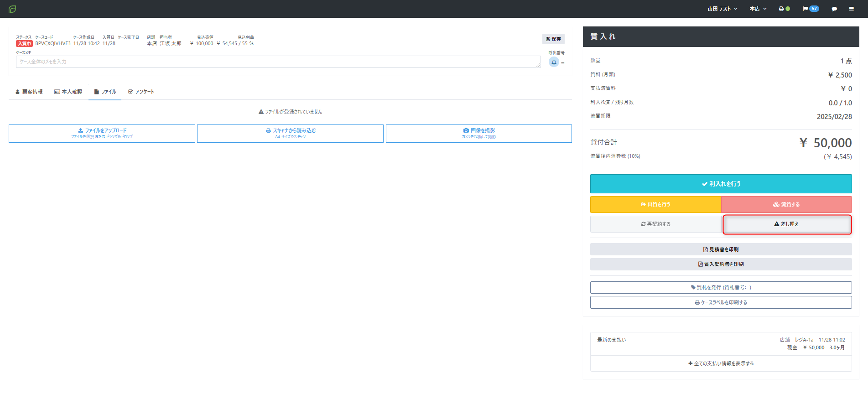Click the 見込利益 value ¥ 54,545 / 55 %
The height and width of the screenshot is (399, 868).
tap(235, 44)
